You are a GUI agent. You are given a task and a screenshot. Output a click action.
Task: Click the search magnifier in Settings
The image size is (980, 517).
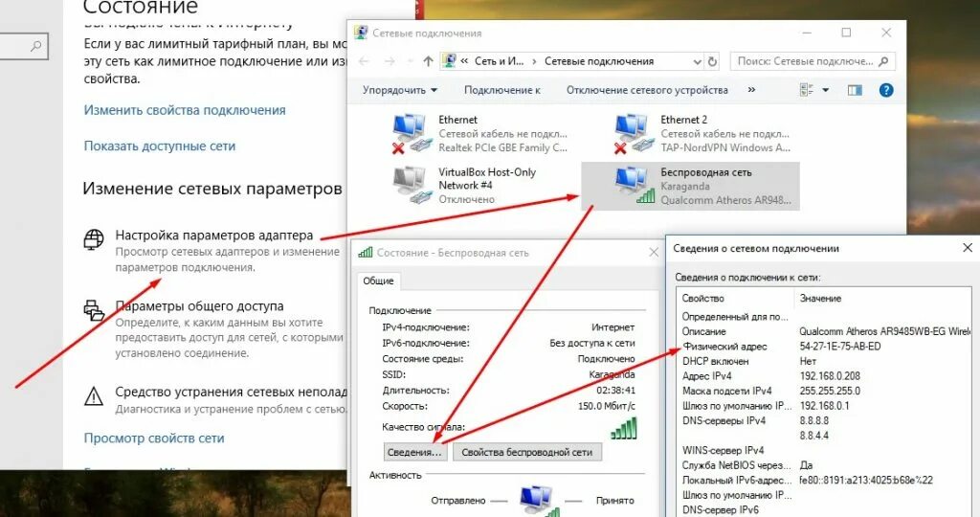(37, 46)
